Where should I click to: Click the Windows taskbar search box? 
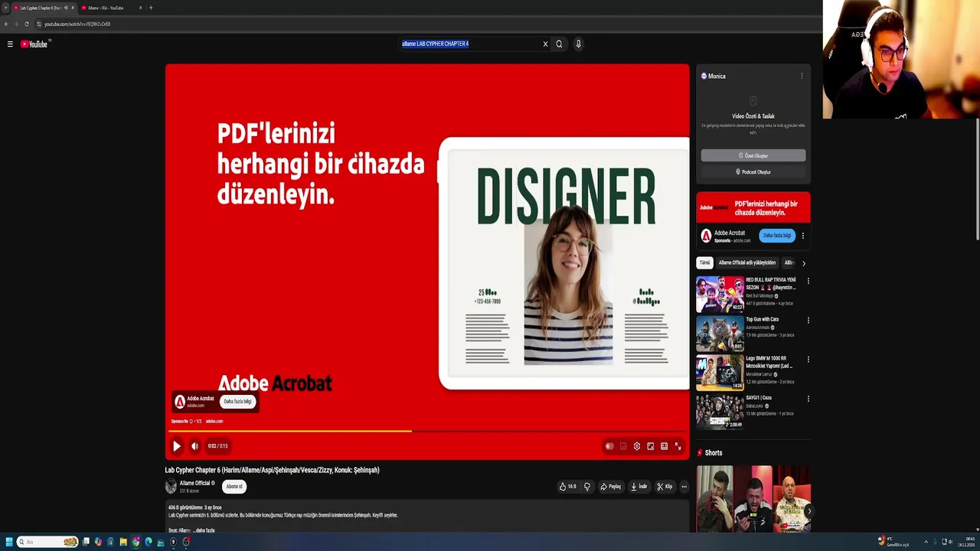(48, 542)
